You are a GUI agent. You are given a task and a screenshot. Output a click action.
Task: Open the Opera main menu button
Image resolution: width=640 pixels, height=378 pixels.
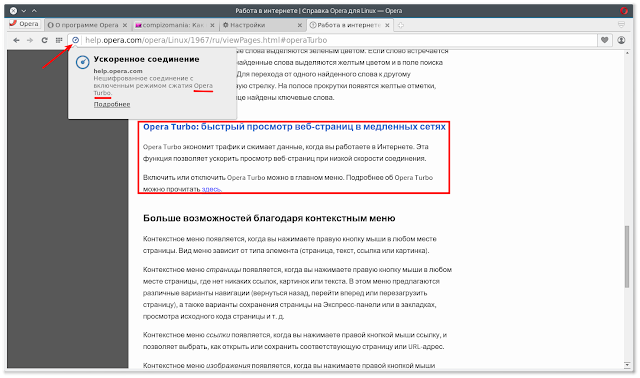point(24,24)
